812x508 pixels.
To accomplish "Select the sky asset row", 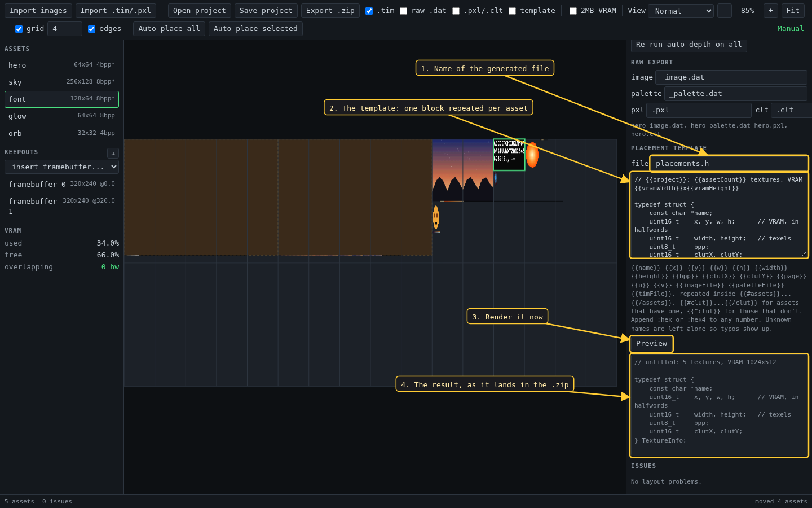I will click(x=61, y=82).
